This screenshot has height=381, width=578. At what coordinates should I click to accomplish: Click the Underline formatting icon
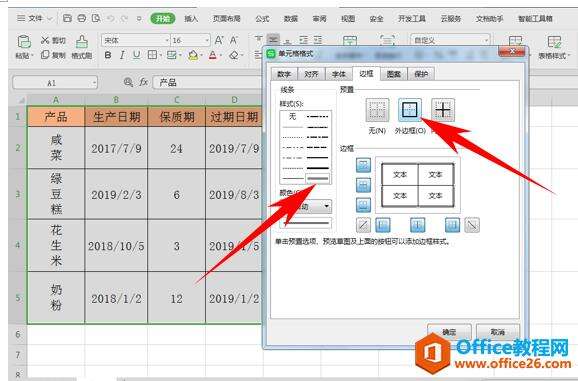click(136, 55)
